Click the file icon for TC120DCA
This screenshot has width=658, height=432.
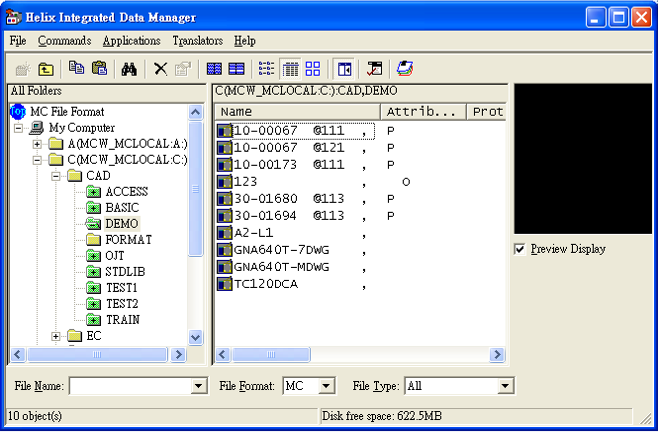point(225,284)
